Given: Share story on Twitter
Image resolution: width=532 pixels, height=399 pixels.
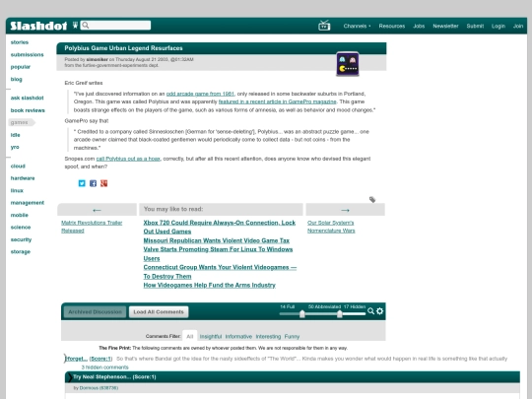Looking at the screenshot, I should [82, 183].
